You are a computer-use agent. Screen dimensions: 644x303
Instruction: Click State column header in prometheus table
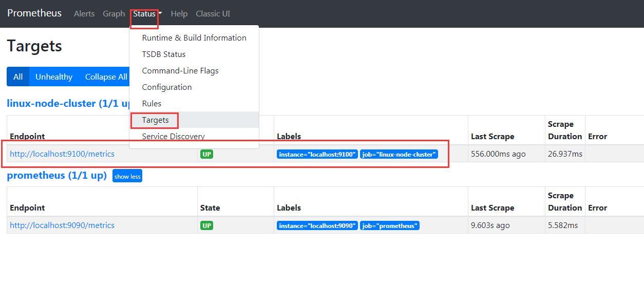(x=210, y=208)
